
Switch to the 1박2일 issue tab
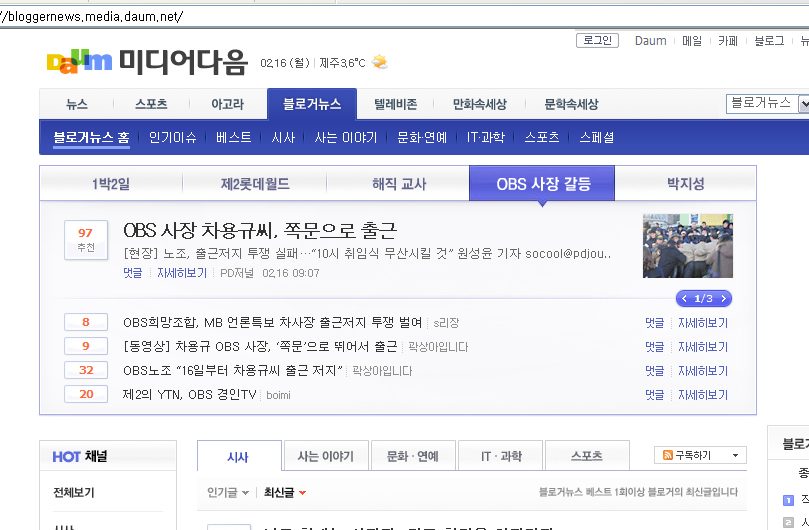click(x=111, y=183)
